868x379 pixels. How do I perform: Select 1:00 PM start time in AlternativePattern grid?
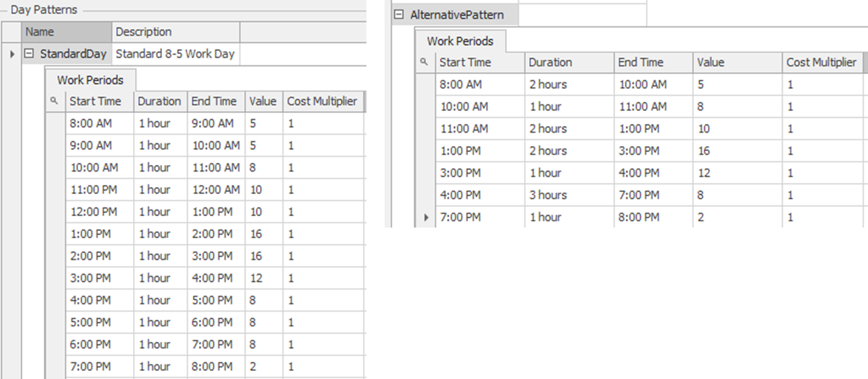(479, 151)
